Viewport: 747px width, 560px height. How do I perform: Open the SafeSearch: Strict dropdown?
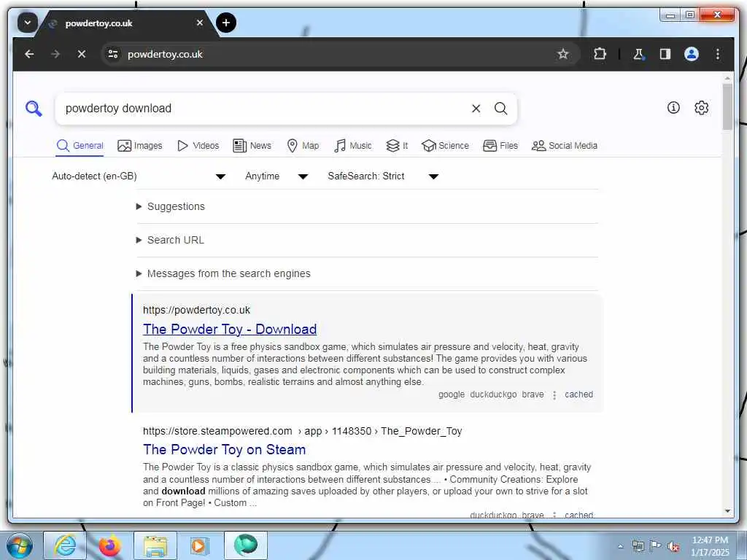point(383,176)
